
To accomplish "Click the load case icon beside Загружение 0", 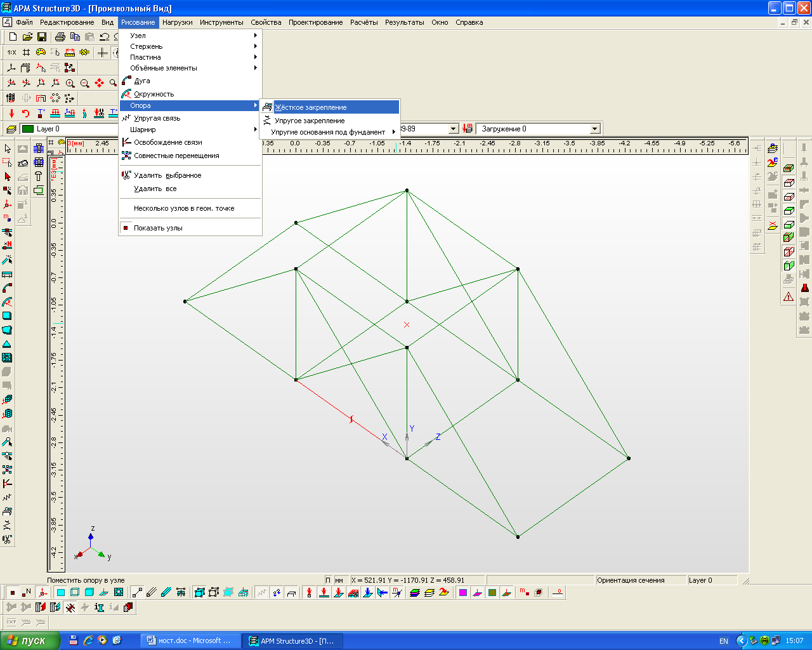I will coord(468,128).
